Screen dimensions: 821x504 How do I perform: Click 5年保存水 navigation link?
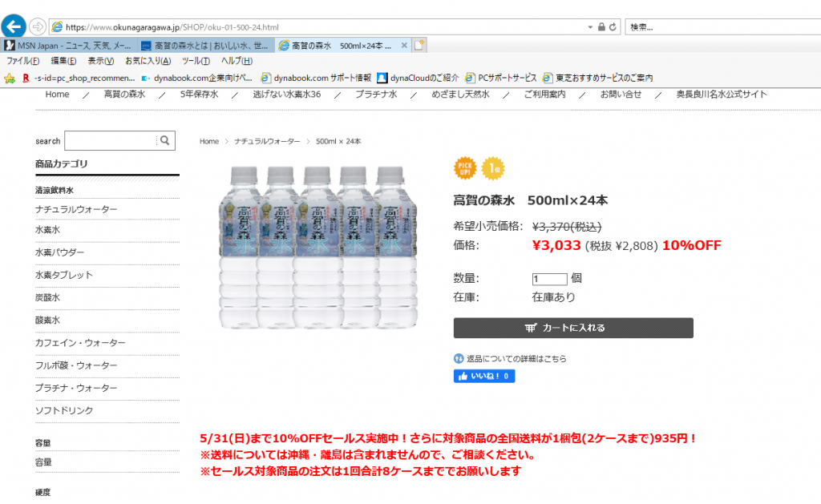tap(199, 95)
